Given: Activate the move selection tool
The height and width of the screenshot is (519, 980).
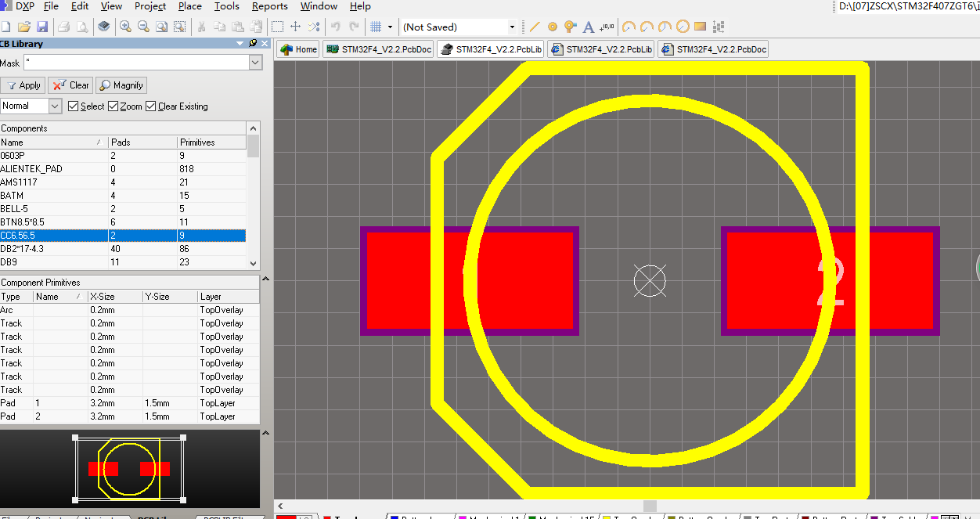Looking at the screenshot, I should tap(295, 27).
